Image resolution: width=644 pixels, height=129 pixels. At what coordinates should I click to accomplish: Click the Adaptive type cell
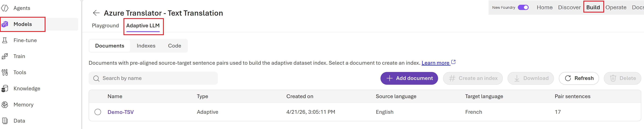tap(207, 112)
